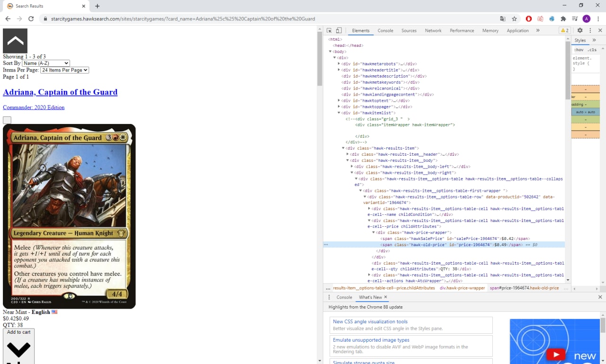606x364 pixels.
Task: Click the scroll-to-top chevron box
Action: (x=15, y=41)
